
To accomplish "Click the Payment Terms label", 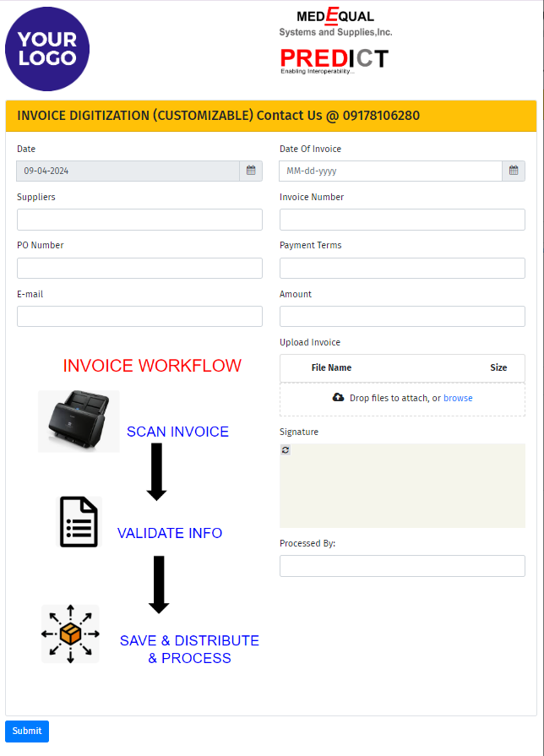I will (x=311, y=245).
